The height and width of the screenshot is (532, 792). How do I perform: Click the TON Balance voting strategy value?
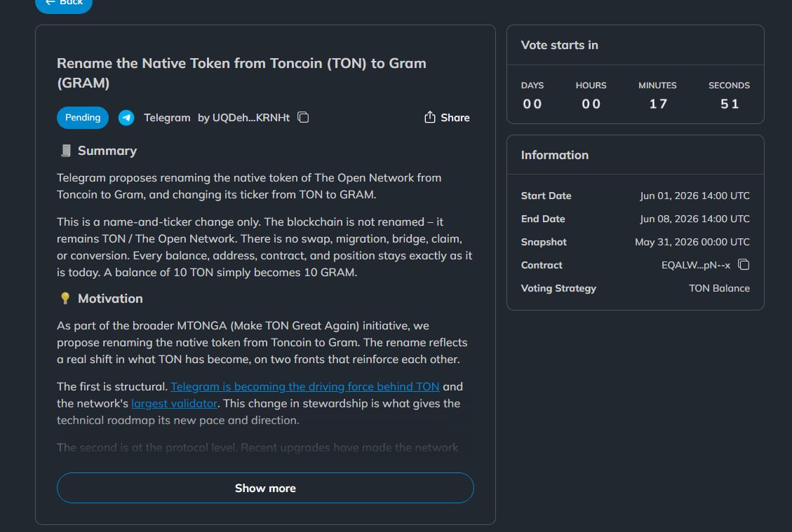coord(719,288)
